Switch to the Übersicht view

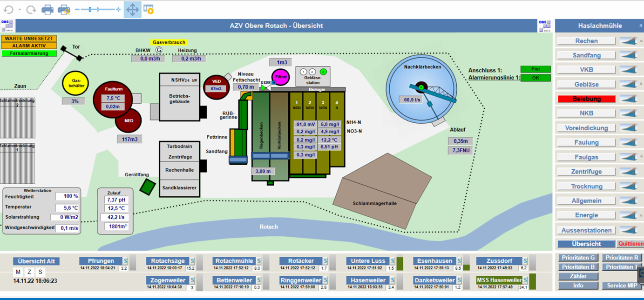(586, 244)
